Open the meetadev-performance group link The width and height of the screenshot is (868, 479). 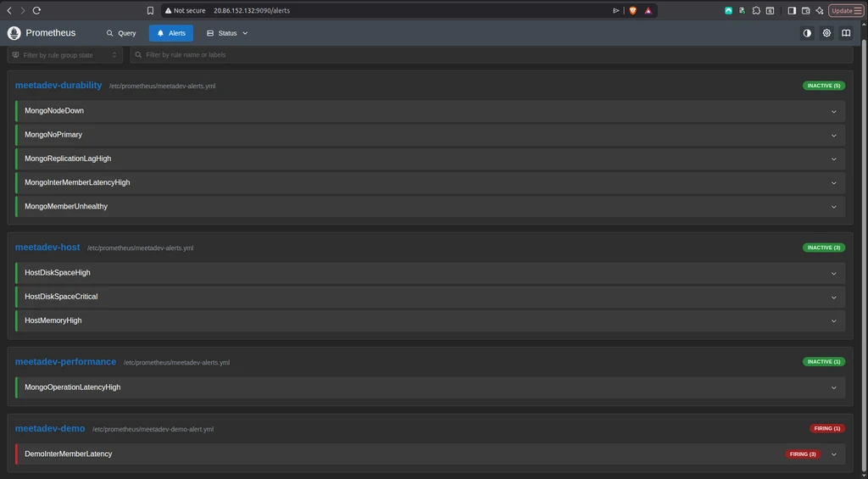click(x=65, y=362)
